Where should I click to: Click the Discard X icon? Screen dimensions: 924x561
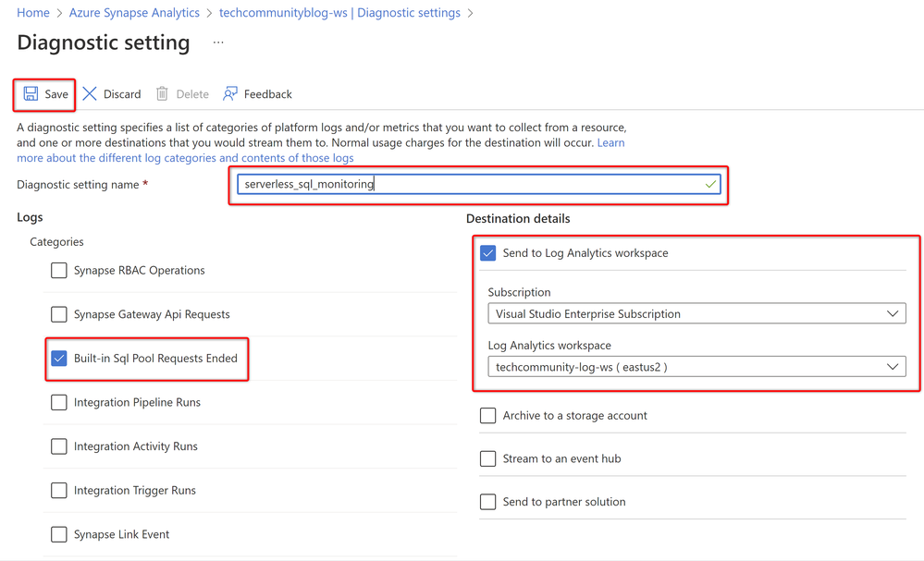[x=90, y=94]
